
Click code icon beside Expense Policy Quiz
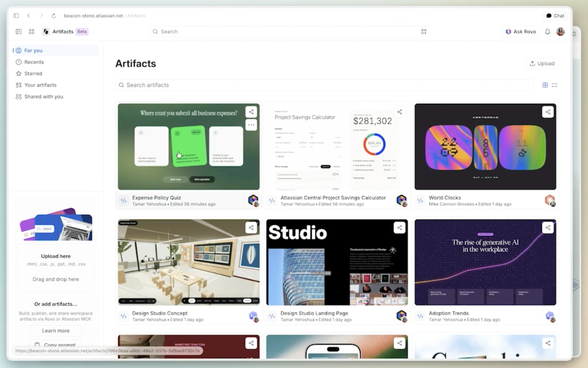[x=124, y=201]
